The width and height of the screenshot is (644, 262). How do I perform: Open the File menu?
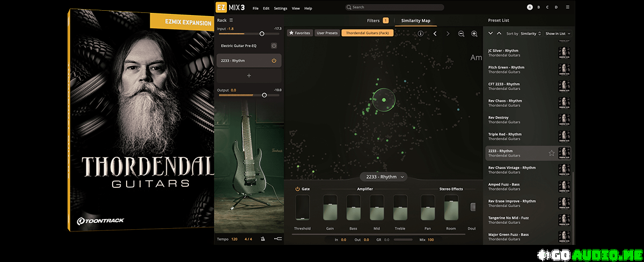coord(255,8)
